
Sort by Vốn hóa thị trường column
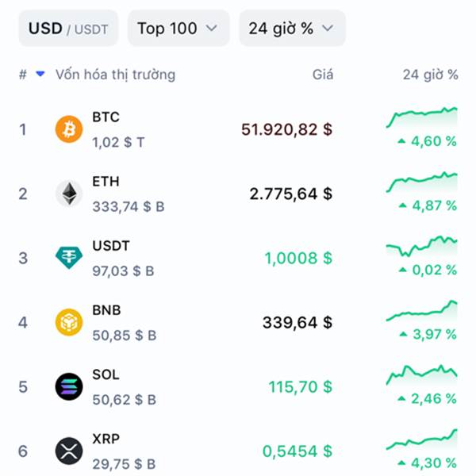(x=115, y=75)
